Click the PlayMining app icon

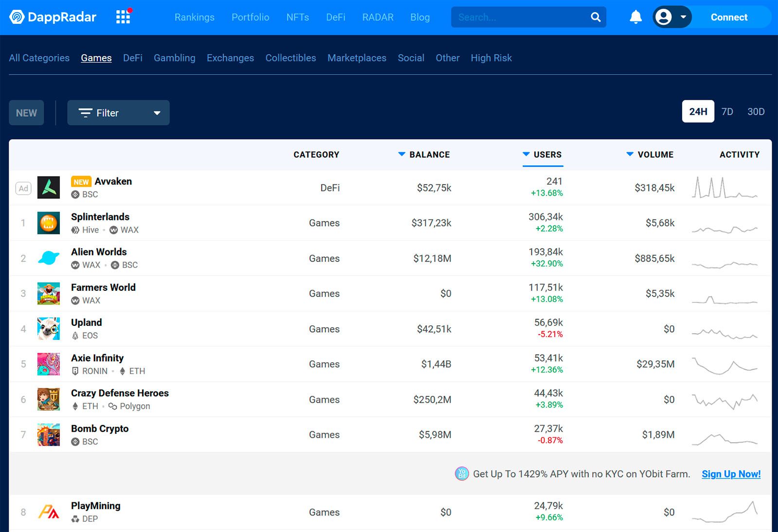click(49, 512)
